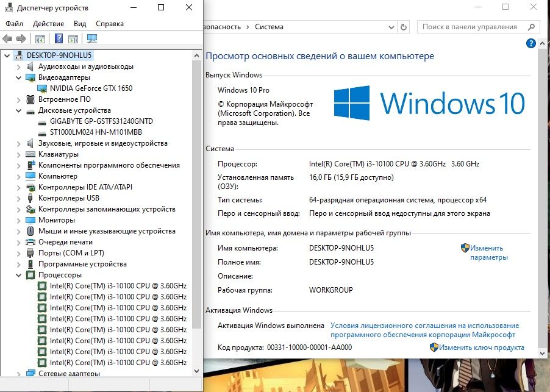Image resolution: width=550 pixels, height=392 pixels.
Task: Click the WORKGROUP value text
Action: click(330, 290)
